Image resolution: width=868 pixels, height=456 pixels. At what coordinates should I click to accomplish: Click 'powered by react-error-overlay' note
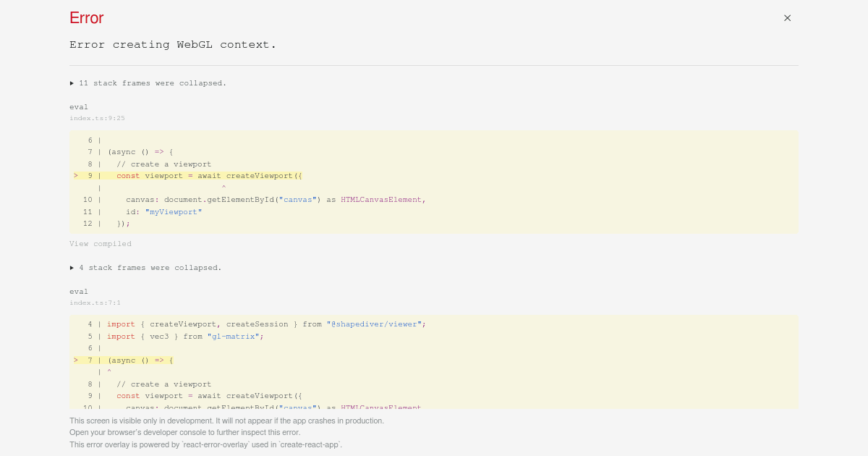pos(205,444)
